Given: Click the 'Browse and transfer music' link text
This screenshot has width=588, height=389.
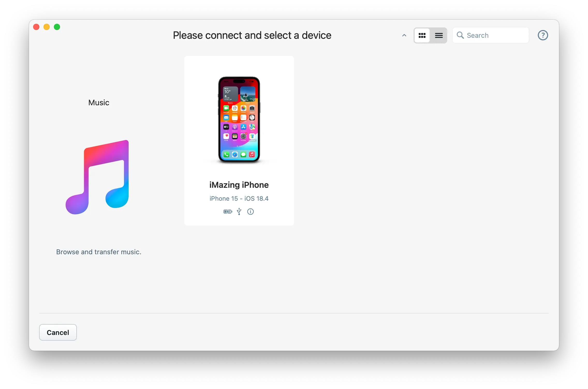Looking at the screenshot, I should point(99,252).
